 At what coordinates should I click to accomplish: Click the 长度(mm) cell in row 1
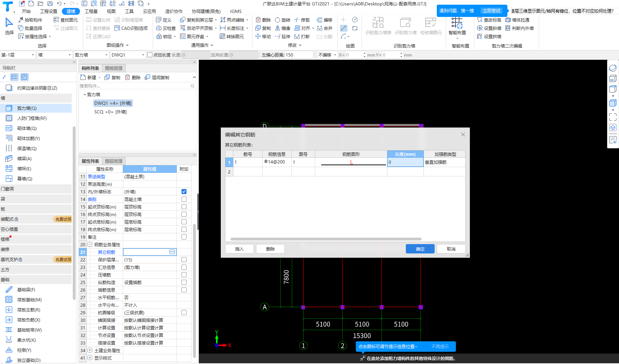405,162
